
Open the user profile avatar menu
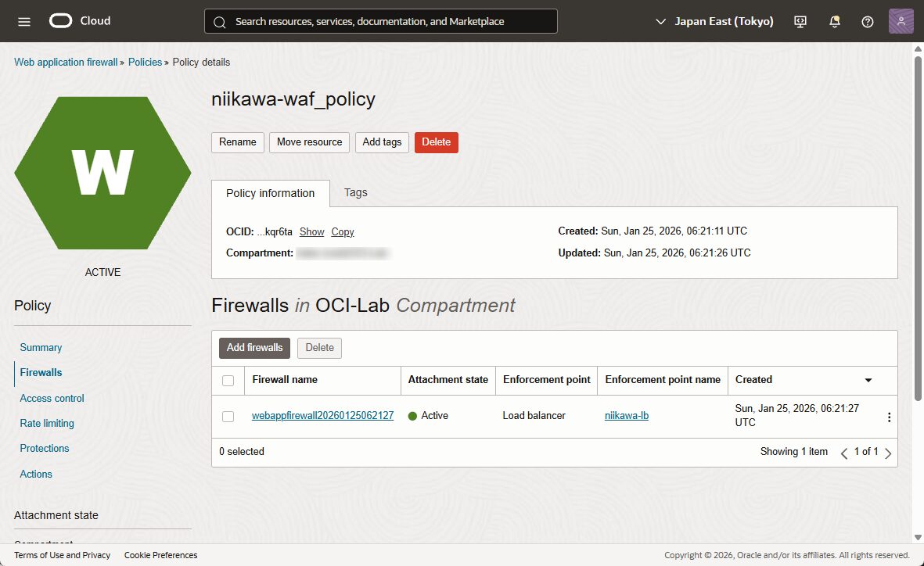901,21
